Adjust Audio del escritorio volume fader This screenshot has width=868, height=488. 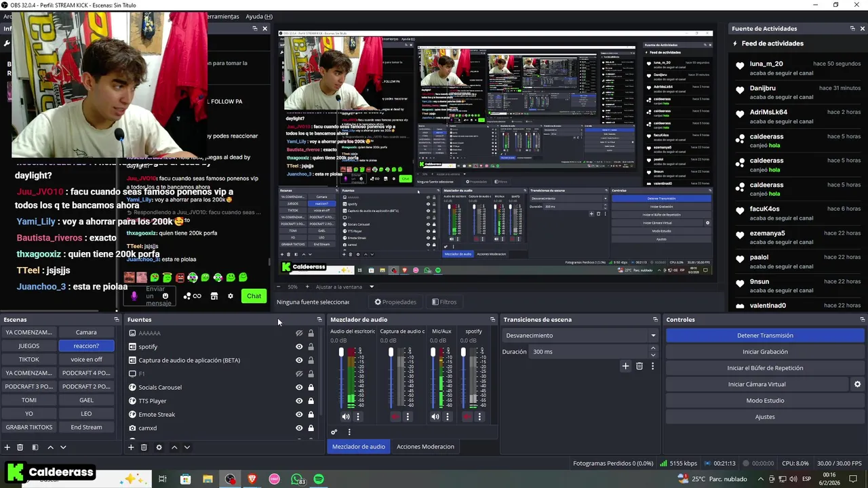(341, 352)
